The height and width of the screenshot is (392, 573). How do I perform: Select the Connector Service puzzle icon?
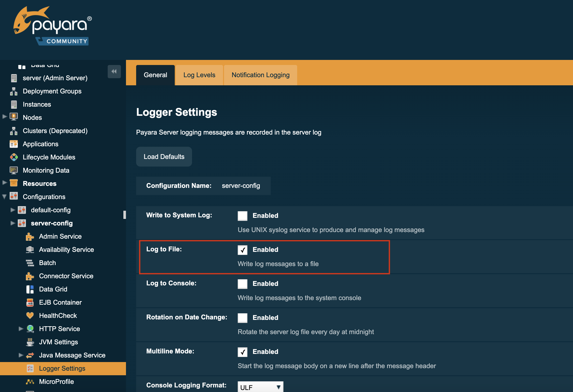pos(30,276)
